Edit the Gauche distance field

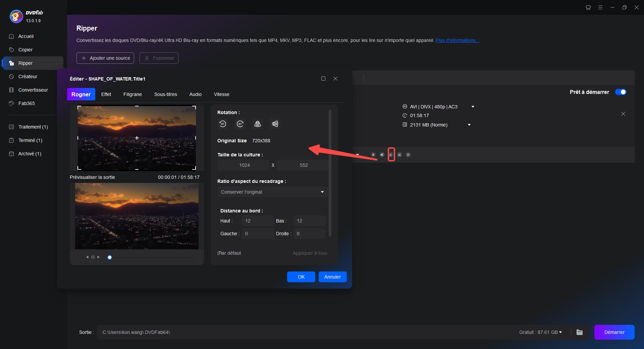pyautogui.click(x=258, y=234)
